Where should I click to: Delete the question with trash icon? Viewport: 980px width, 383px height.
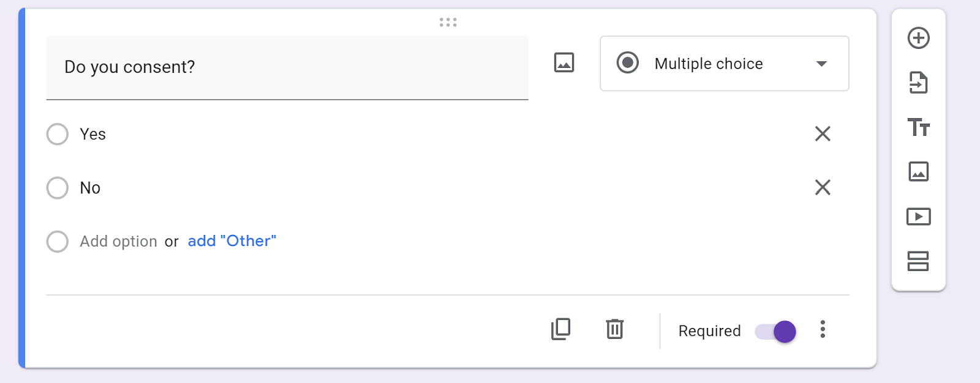tap(614, 329)
